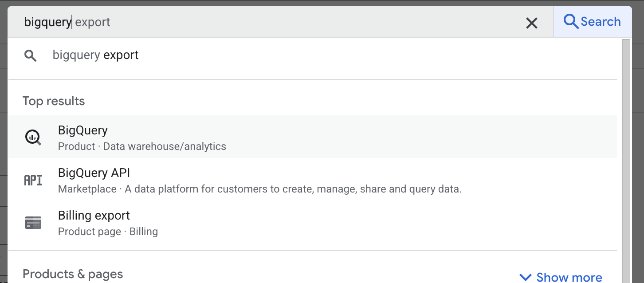Screen dimensions: 644x283
Task: Select the "bigquery export" search suggestion
Action: [96, 55]
